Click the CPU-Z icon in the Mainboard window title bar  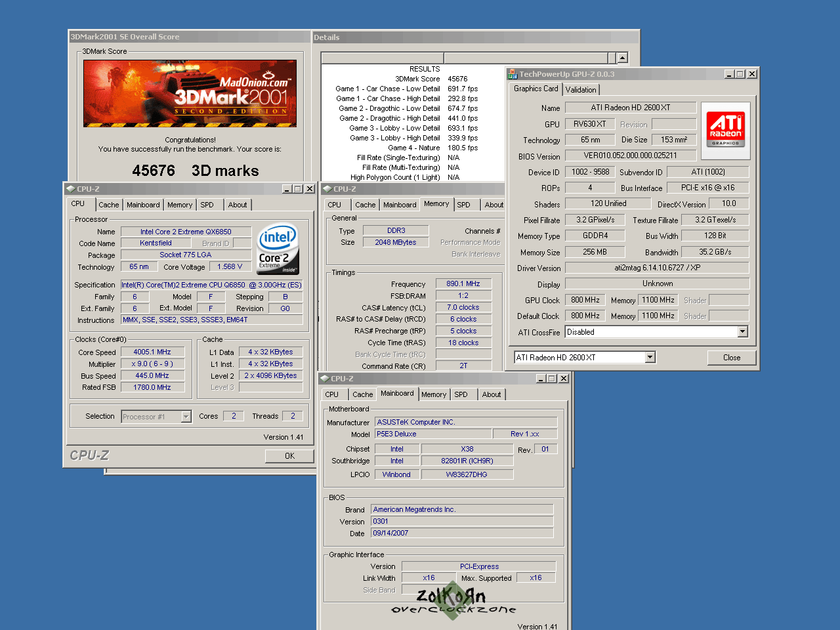pyautogui.click(x=324, y=379)
